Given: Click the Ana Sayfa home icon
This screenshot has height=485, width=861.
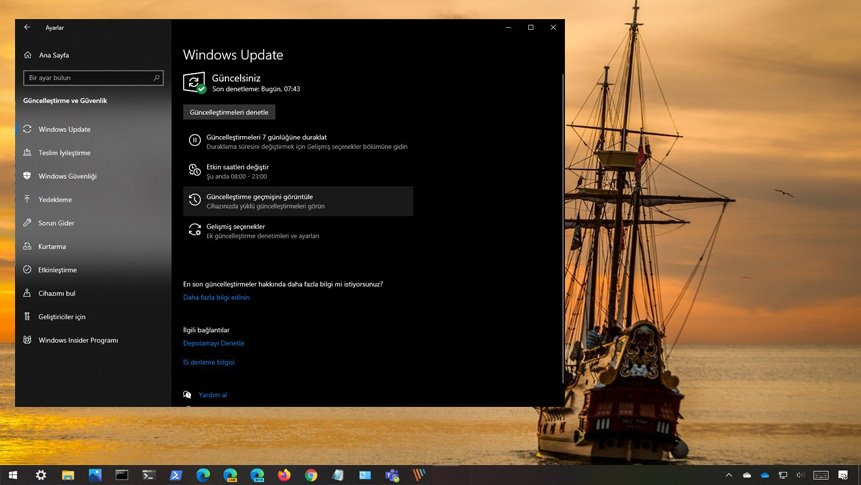Looking at the screenshot, I should (x=27, y=54).
